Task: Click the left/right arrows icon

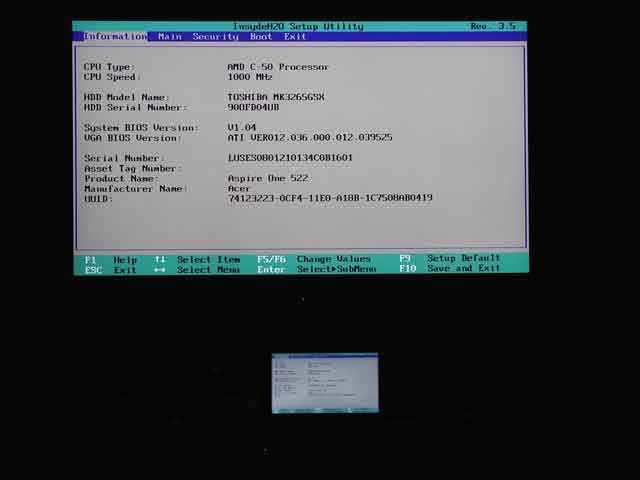Action: [x=160, y=270]
